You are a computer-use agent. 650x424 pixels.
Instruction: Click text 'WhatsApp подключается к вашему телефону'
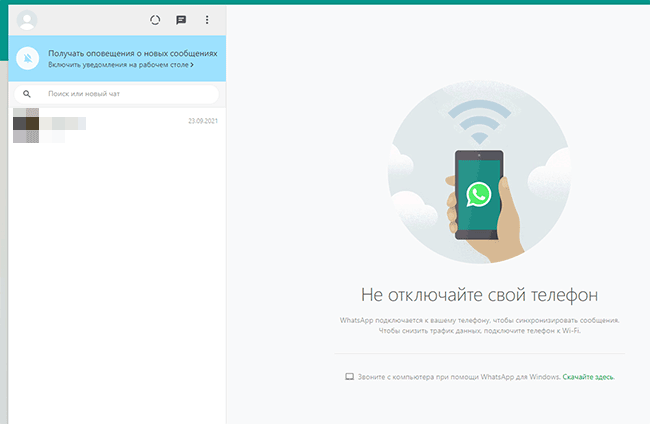[x=415, y=320]
